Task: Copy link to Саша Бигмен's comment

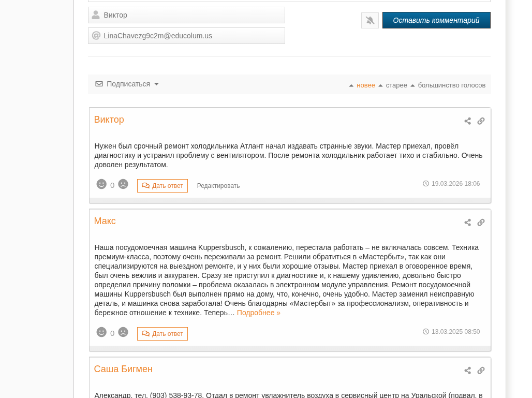Action: point(481,371)
